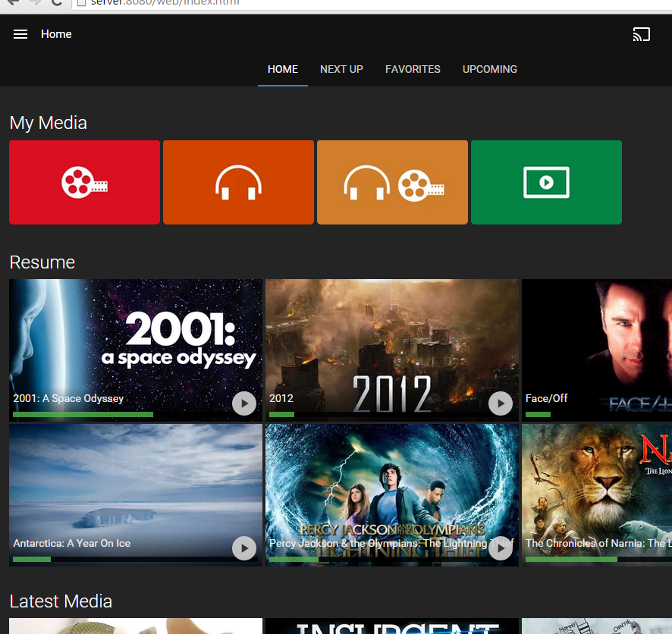The width and height of the screenshot is (672, 634).
Task: Open the orange music headphones tile
Action: [x=238, y=182]
